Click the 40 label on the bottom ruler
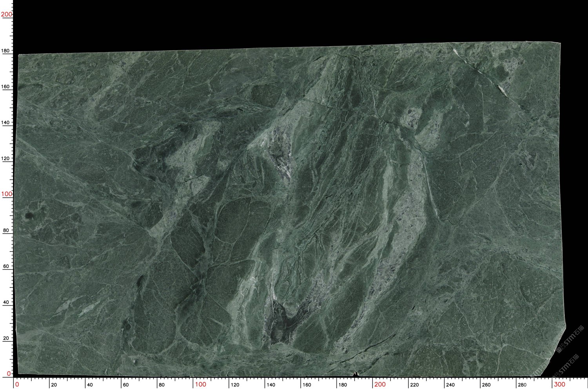 90,385
